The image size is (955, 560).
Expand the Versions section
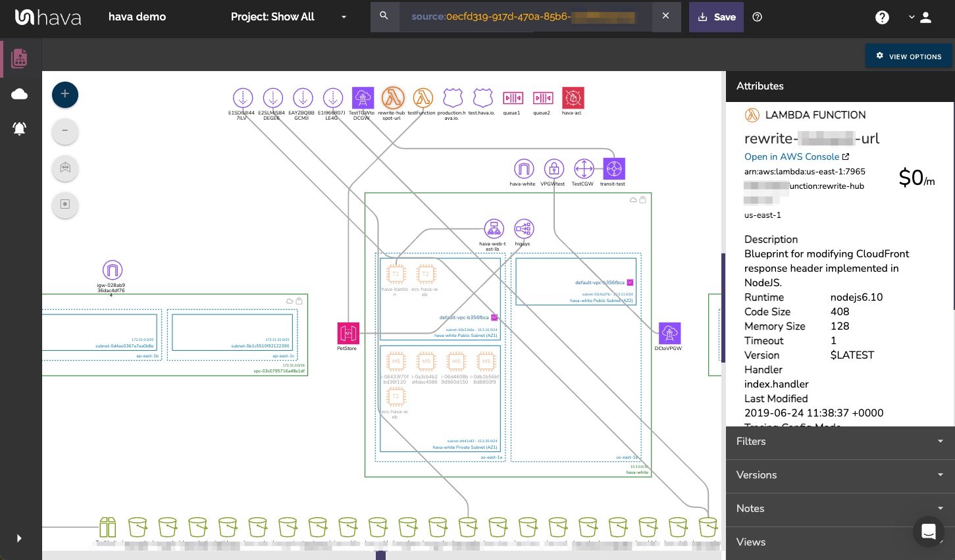pos(840,475)
